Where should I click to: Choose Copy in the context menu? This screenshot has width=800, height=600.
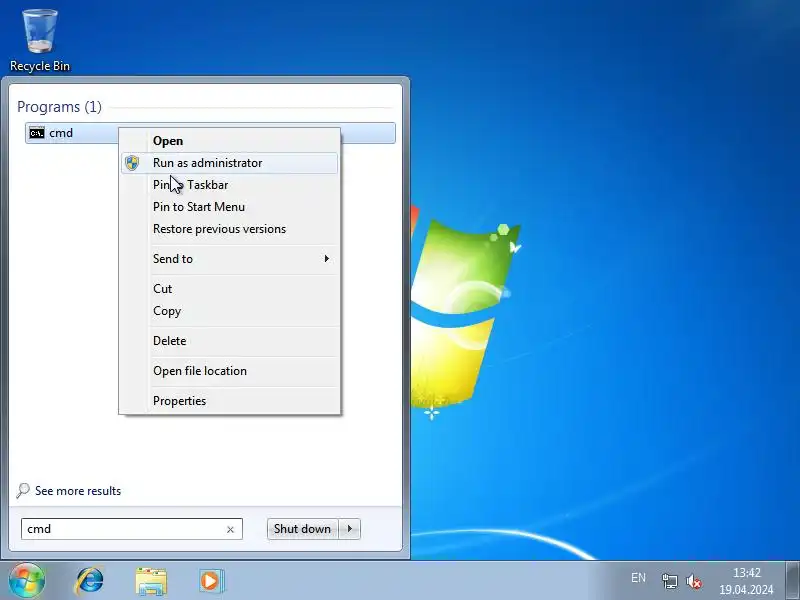click(x=230, y=311)
